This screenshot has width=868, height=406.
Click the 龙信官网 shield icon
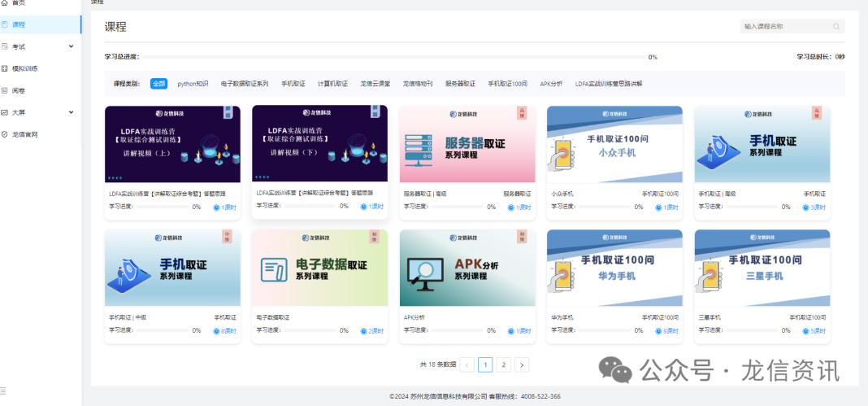pos(5,134)
